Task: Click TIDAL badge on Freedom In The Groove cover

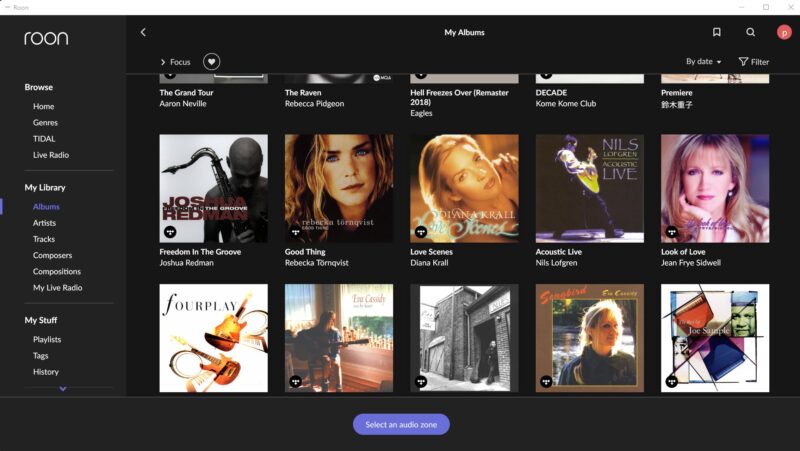Action: (x=170, y=232)
